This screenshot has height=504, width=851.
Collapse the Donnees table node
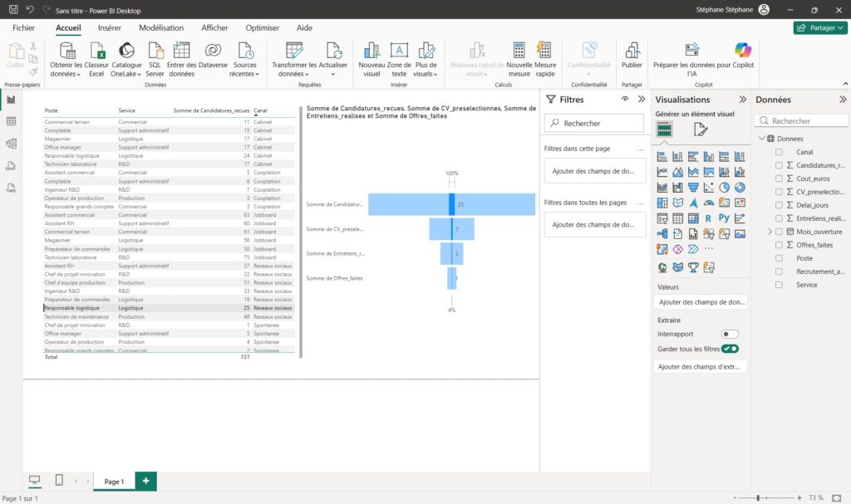[761, 139]
